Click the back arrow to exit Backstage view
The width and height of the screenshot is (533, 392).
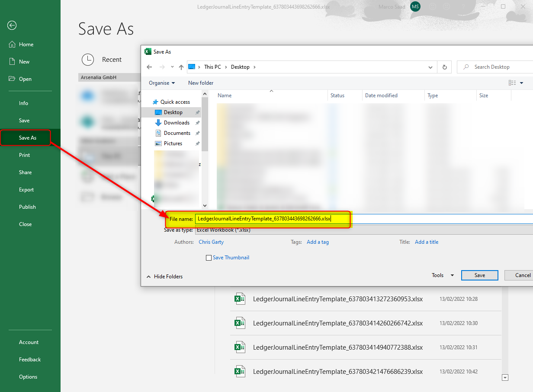coord(11,25)
